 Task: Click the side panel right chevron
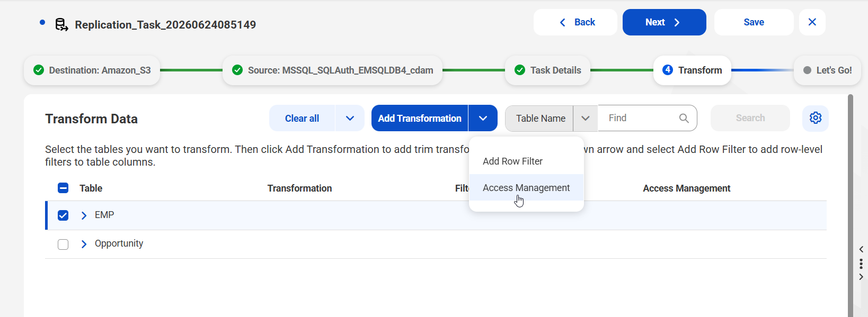click(x=861, y=277)
